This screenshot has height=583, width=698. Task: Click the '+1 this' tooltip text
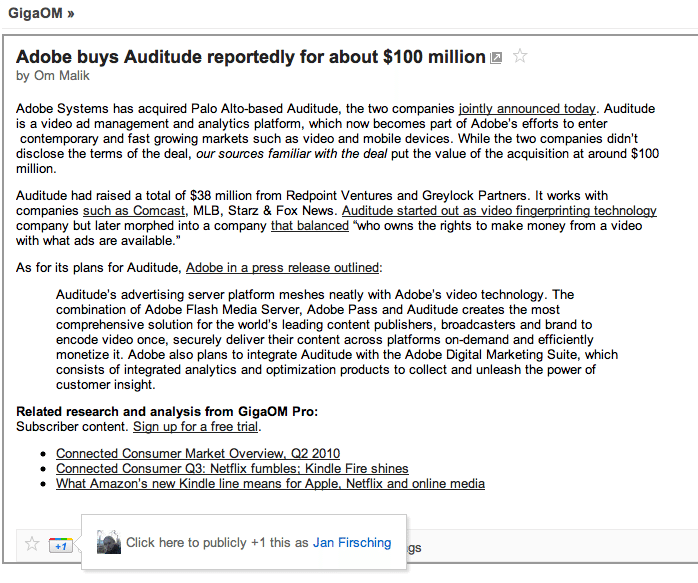point(217,543)
